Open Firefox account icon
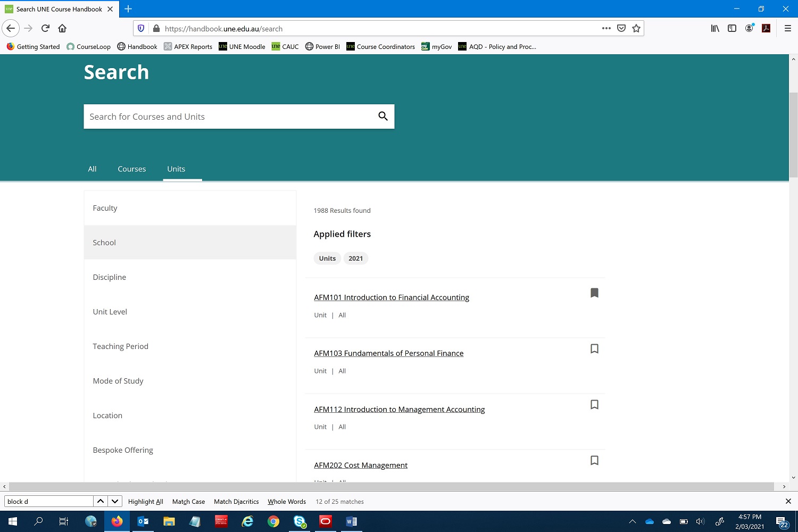This screenshot has height=532, width=798. pos(749,28)
